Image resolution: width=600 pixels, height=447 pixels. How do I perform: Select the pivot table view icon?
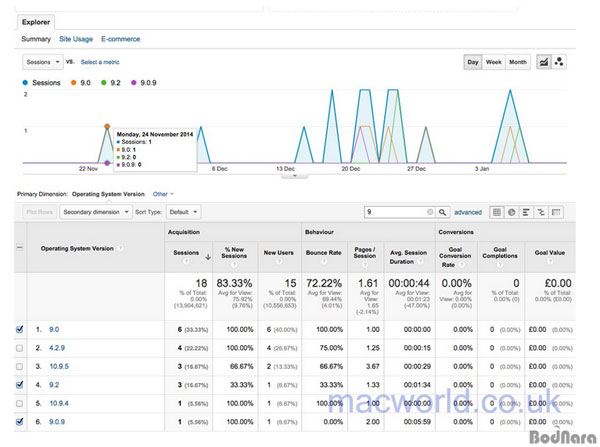click(556, 212)
